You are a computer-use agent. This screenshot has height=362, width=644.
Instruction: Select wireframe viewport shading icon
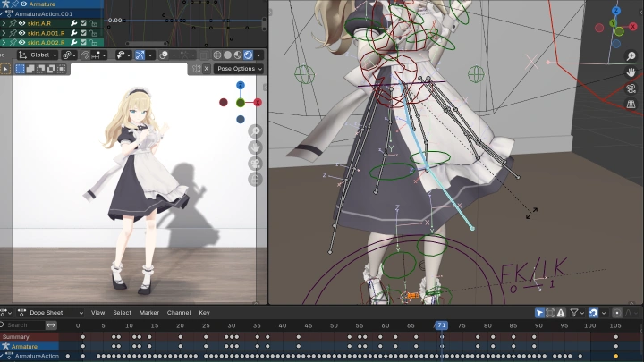tap(216, 55)
